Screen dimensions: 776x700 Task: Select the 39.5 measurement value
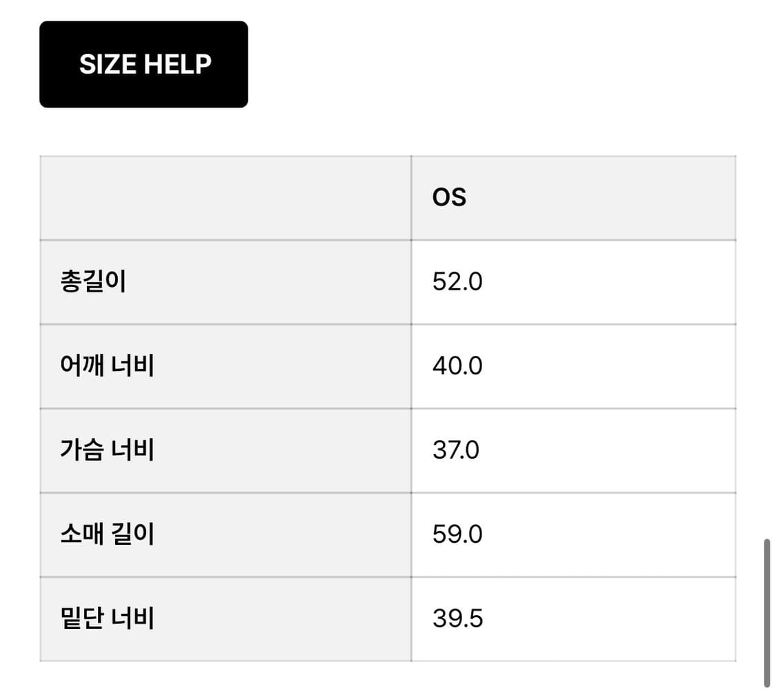[457, 618]
